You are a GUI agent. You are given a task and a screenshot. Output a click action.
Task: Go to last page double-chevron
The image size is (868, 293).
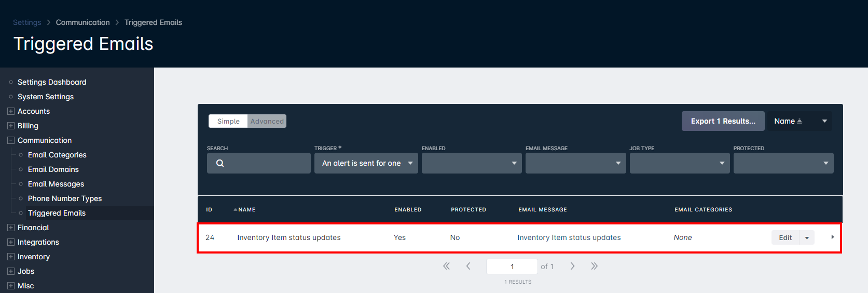click(594, 266)
